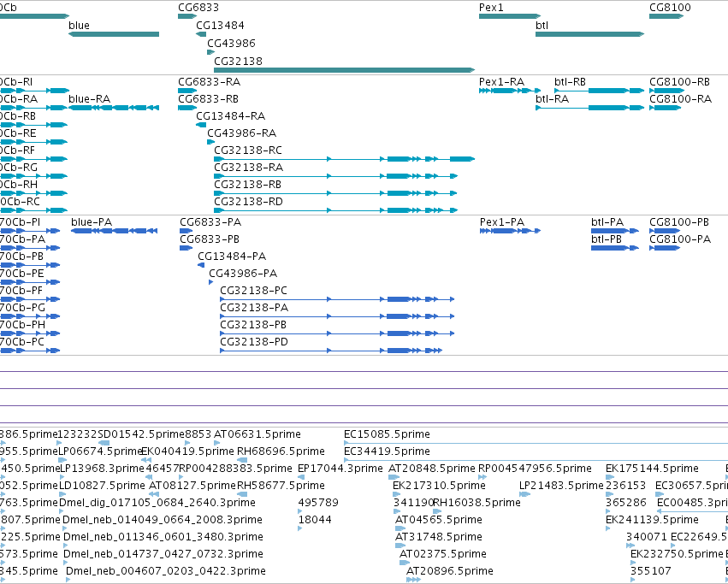The width and height of the screenshot is (728, 584).
Task: Select transcript btl-RB
Action: pyautogui.click(x=600, y=91)
